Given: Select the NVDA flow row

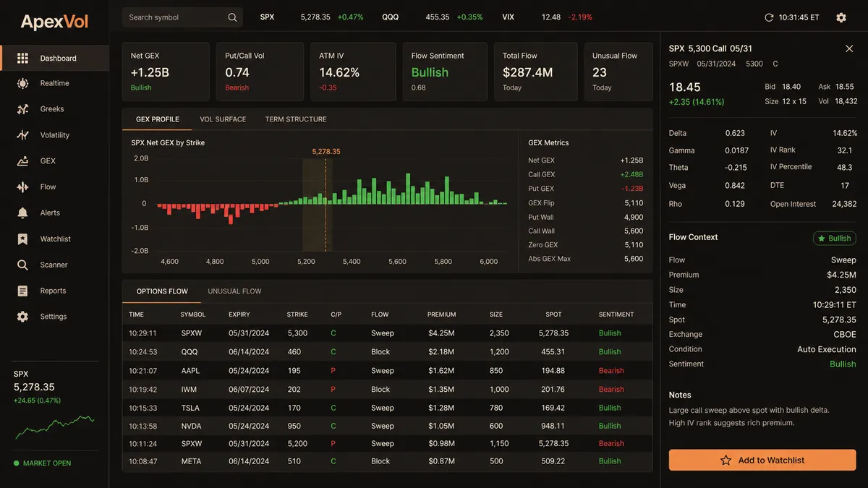Looking at the screenshot, I should [x=387, y=426].
